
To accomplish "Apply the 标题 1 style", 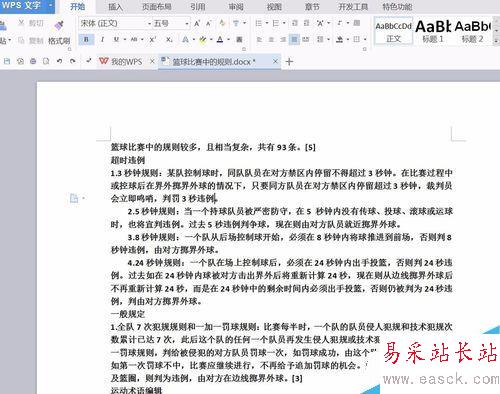I will [433, 31].
